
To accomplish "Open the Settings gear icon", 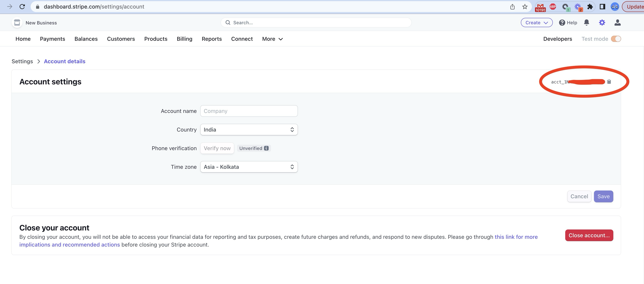I will tap(602, 22).
